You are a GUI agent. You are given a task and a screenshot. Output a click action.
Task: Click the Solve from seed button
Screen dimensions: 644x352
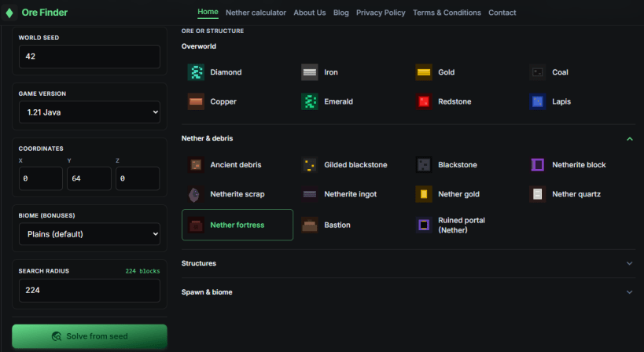[x=90, y=336]
